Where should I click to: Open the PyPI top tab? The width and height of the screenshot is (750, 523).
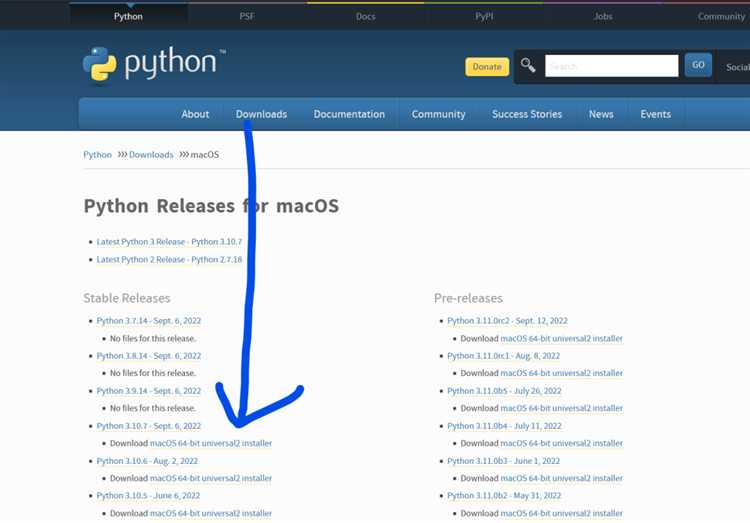point(484,16)
